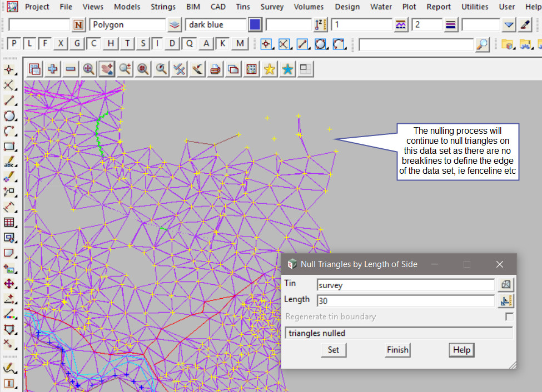Open the Survey menu

click(272, 7)
